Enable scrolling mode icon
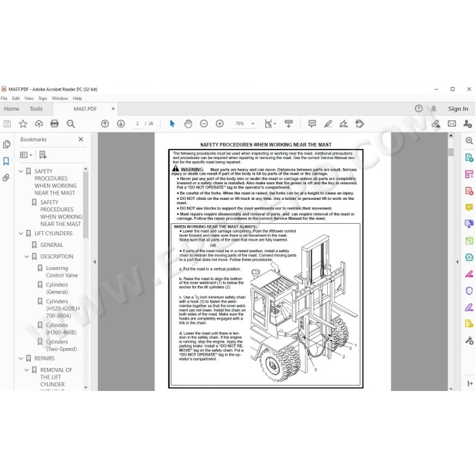476x476 pixels. (x=289, y=124)
